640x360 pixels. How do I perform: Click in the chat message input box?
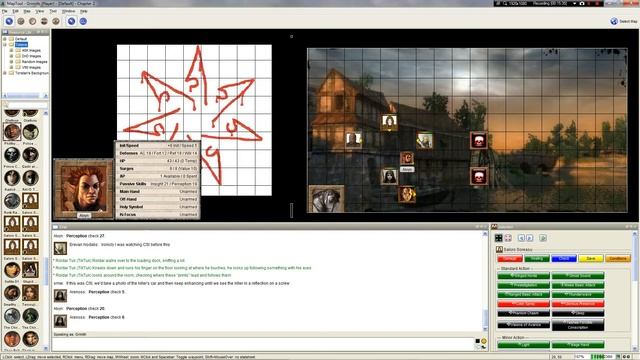tap(263, 344)
